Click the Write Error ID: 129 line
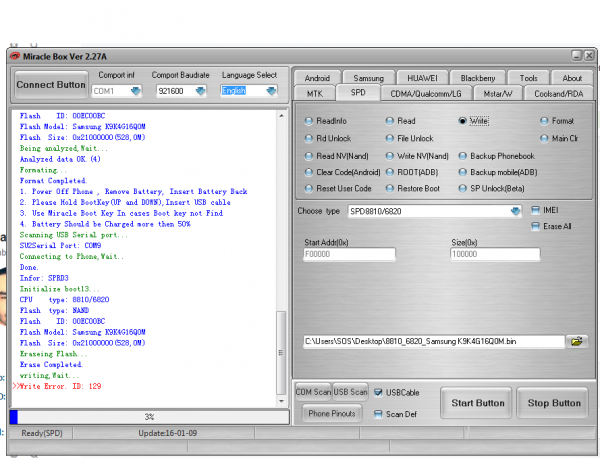 58,386
